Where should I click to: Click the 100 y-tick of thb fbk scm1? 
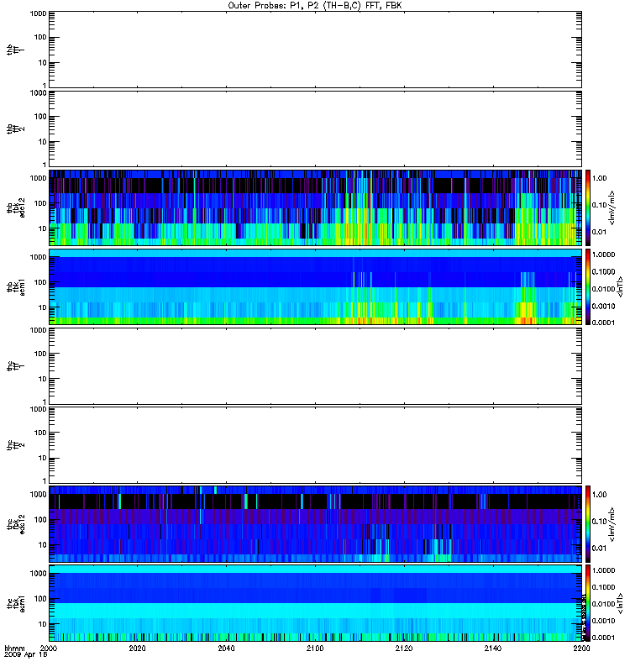pyautogui.click(x=40, y=282)
